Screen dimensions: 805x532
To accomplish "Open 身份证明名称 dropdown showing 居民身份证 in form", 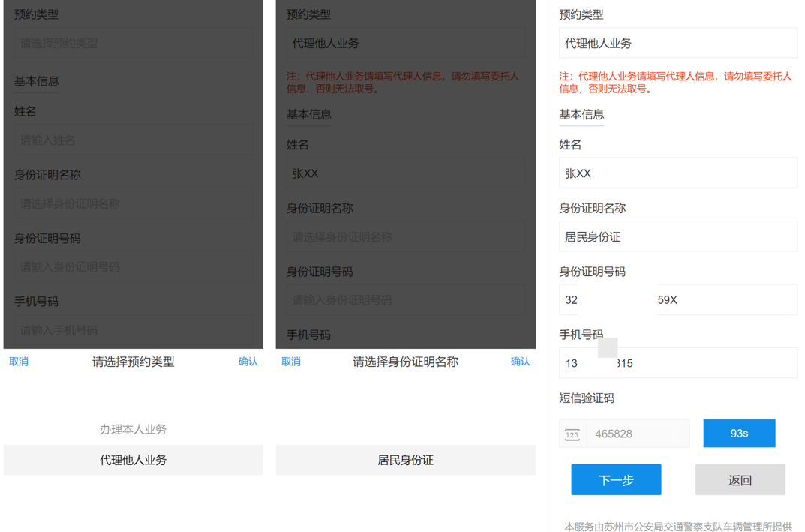I will 677,237.
